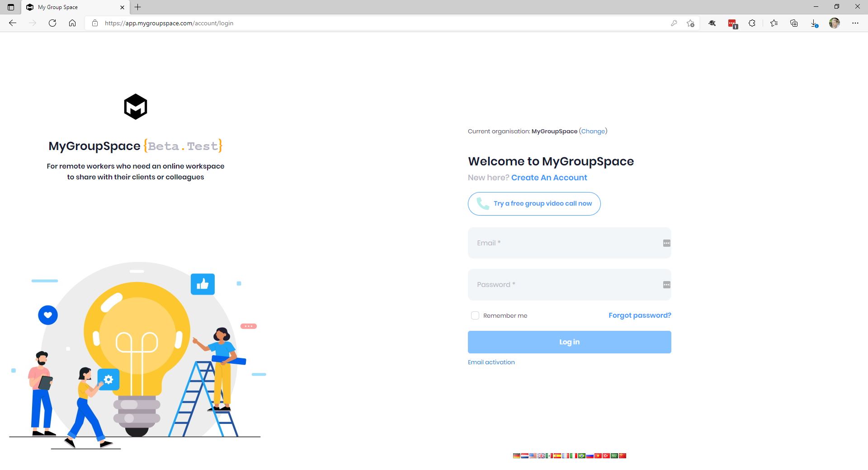Select the Vietnamese flag language
The image size is (868, 470).
[x=598, y=456]
